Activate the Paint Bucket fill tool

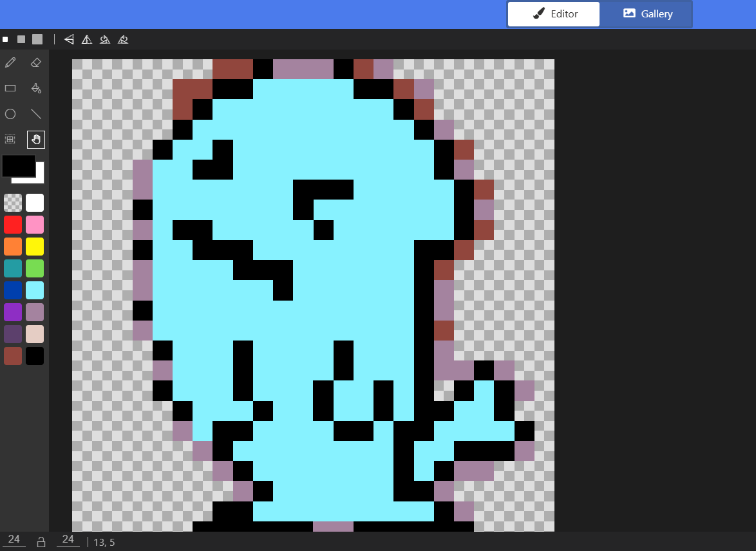(36, 88)
